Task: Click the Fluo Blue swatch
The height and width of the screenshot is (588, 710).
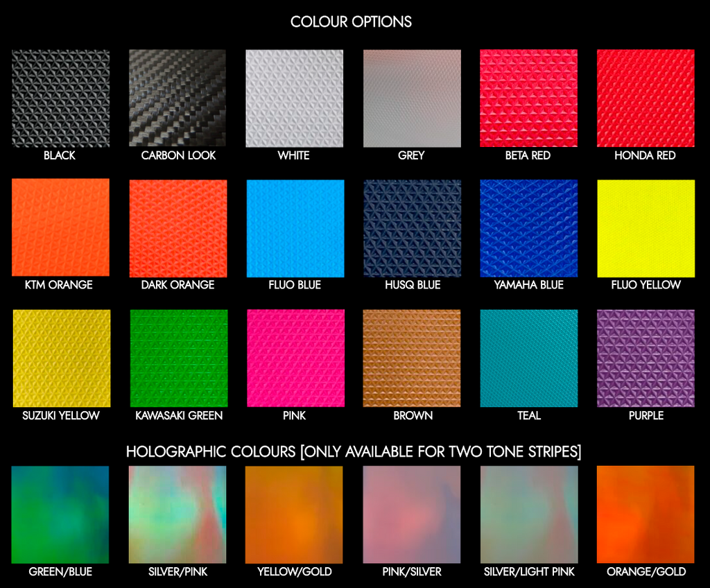Action: point(295,228)
